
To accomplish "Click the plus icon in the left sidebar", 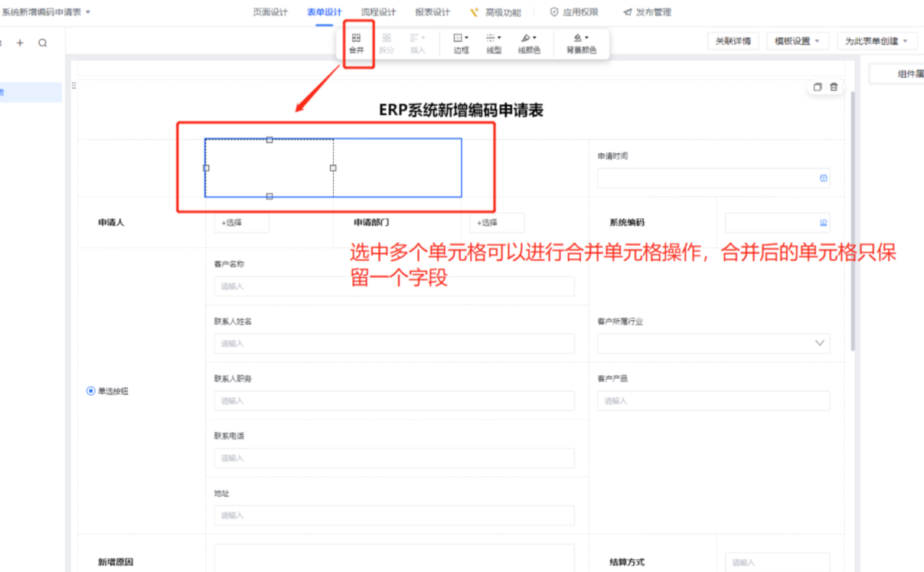I will 20,43.
